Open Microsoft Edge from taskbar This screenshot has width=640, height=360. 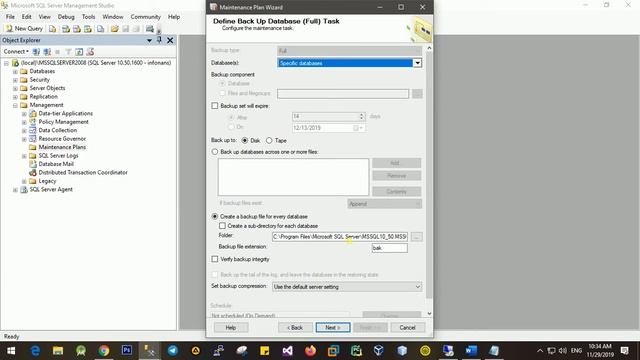[36, 351]
